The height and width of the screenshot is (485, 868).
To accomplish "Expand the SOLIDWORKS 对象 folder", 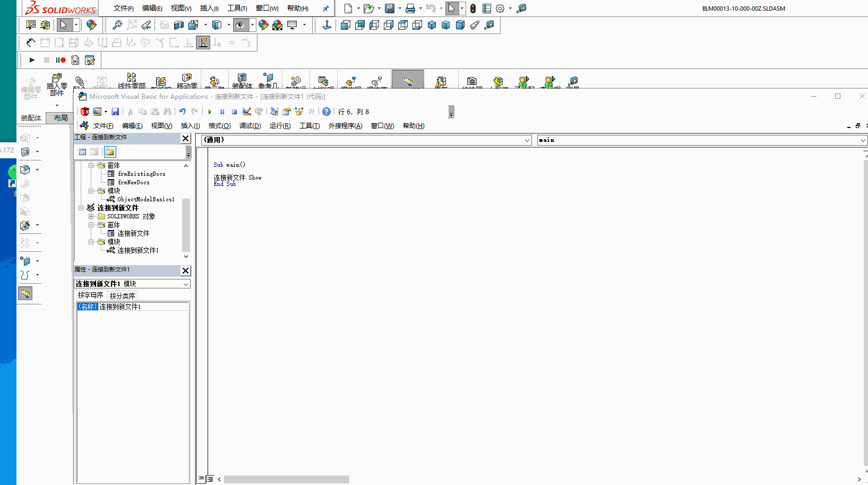I will [x=91, y=216].
